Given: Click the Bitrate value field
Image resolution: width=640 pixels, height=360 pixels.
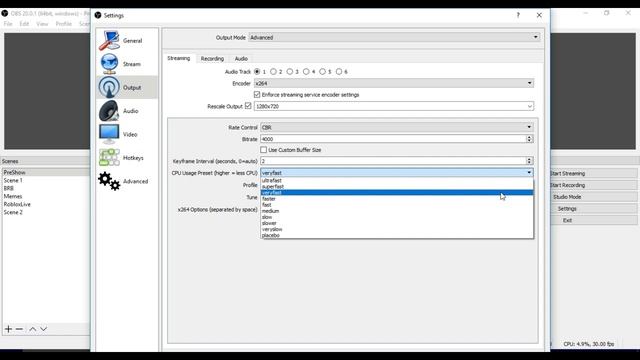Looking at the screenshot, I should point(393,139).
